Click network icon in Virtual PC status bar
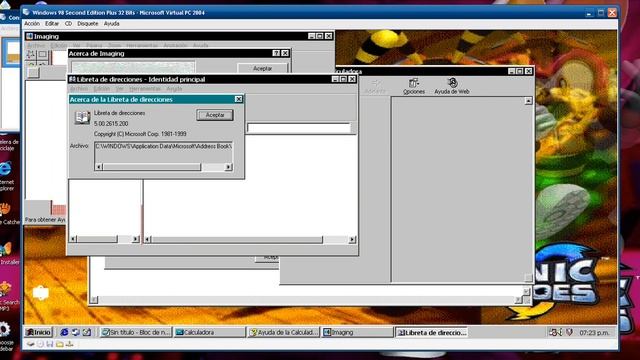This screenshot has height=360, width=640. [69, 344]
